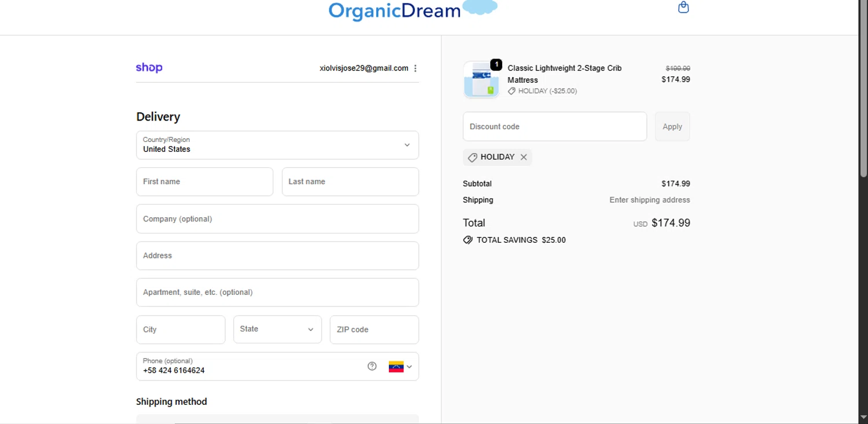Open account options three-dot menu
The height and width of the screenshot is (424, 868).
(x=415, y=68)
